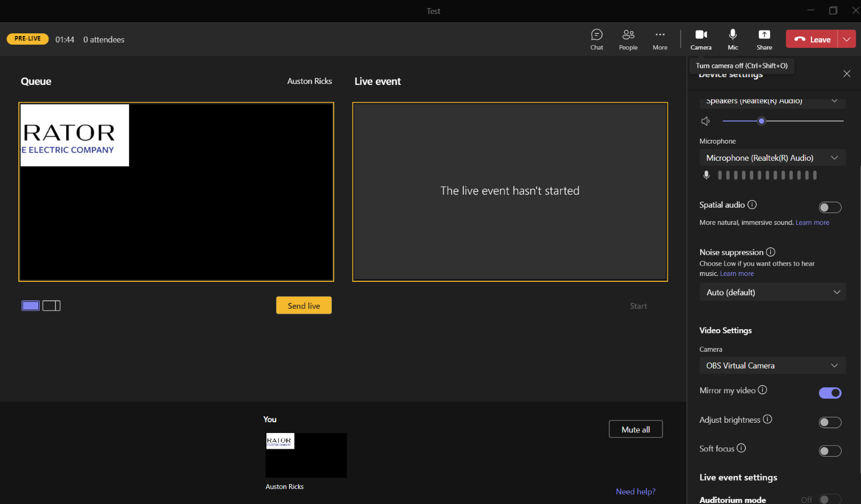Image resolution: width=861 pixels, height=504 pixels.
Task: Expand the OBS Virtual Camera dropdown
Action: coord(772,365)
